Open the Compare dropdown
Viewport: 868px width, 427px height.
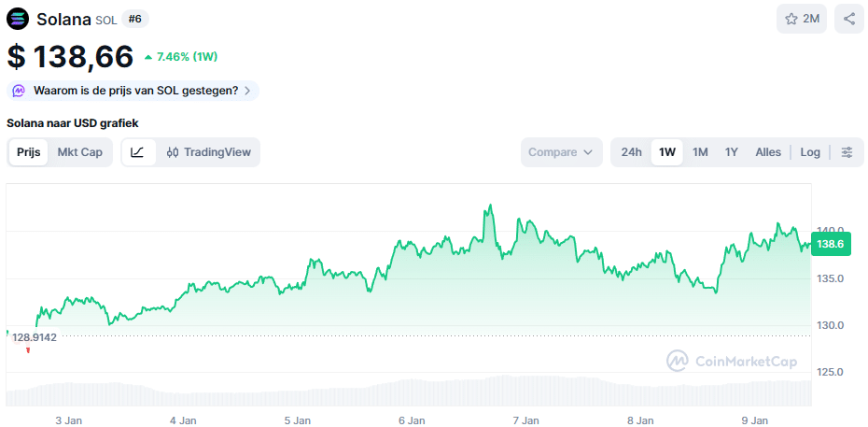(x=561, y=152)
